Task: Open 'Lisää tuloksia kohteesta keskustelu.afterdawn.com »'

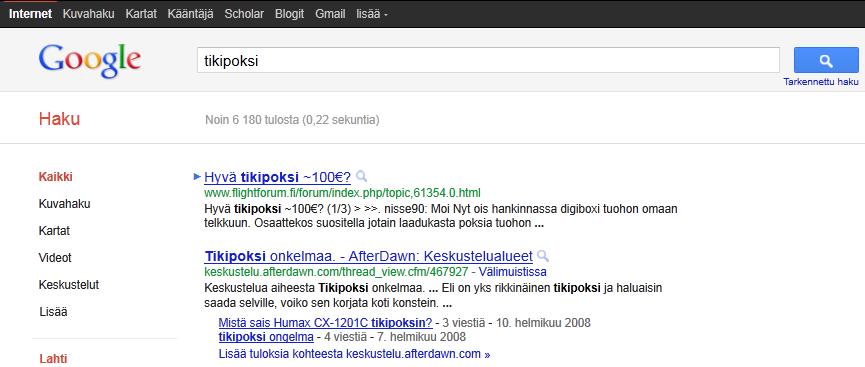Action: tap(354, 354)
